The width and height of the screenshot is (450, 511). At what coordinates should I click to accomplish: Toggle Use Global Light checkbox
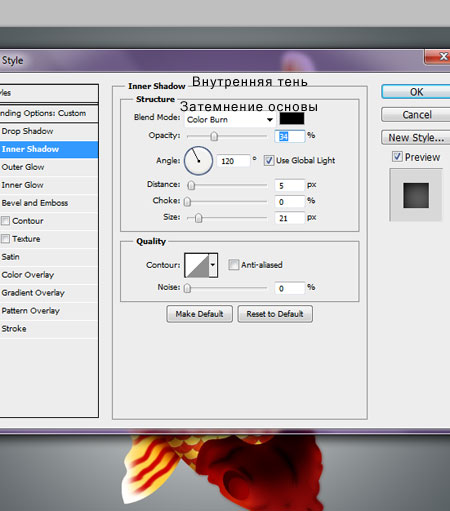pyautogui.click(x=269, y=161)
